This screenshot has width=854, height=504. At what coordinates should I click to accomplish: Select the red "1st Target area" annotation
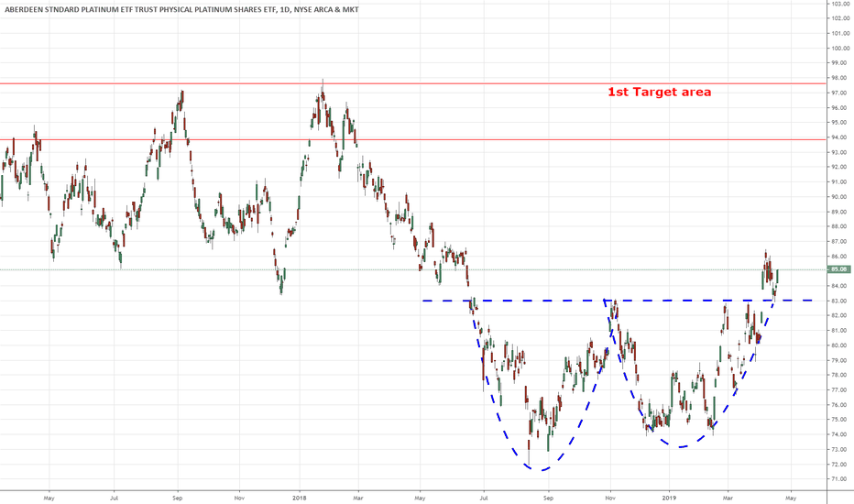click(x=659, y=92)
